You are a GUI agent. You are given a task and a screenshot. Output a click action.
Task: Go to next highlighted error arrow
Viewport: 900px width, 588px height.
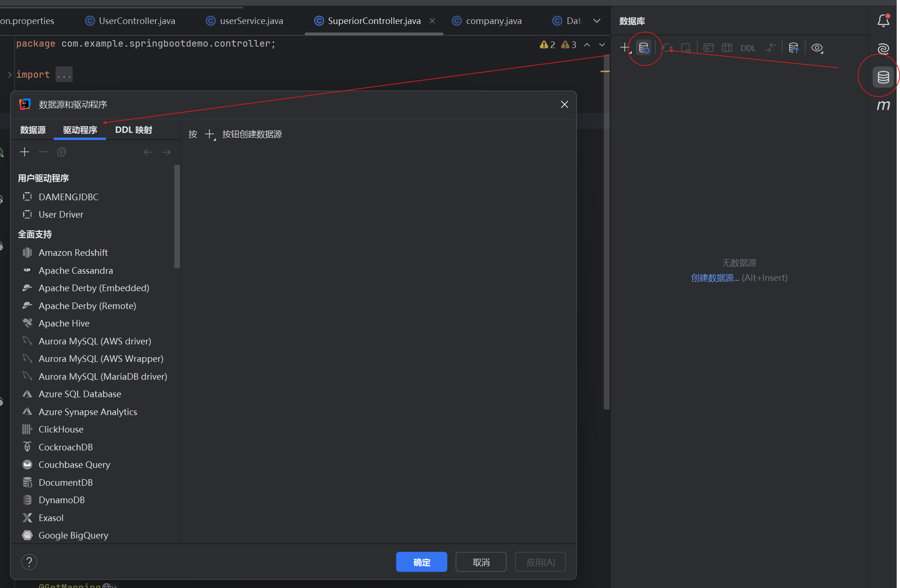coord(602,45)
